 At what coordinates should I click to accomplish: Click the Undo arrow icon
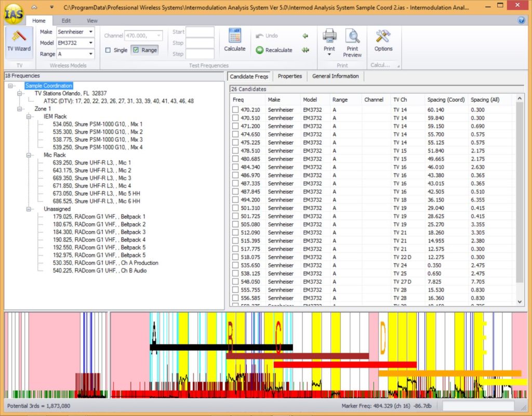click(x=260, y=36)
